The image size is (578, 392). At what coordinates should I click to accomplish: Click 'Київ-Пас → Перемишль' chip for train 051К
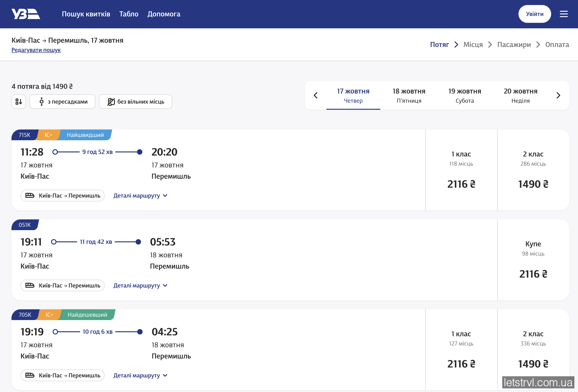[x=63, y=286]
